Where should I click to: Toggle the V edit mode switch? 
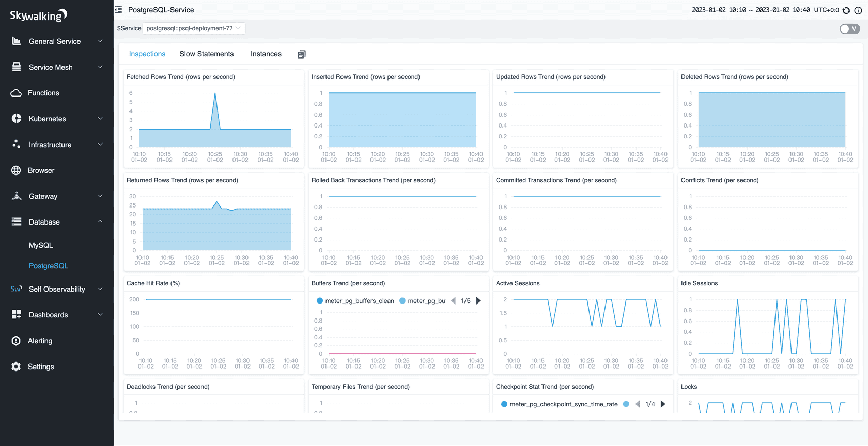point(849,29)
